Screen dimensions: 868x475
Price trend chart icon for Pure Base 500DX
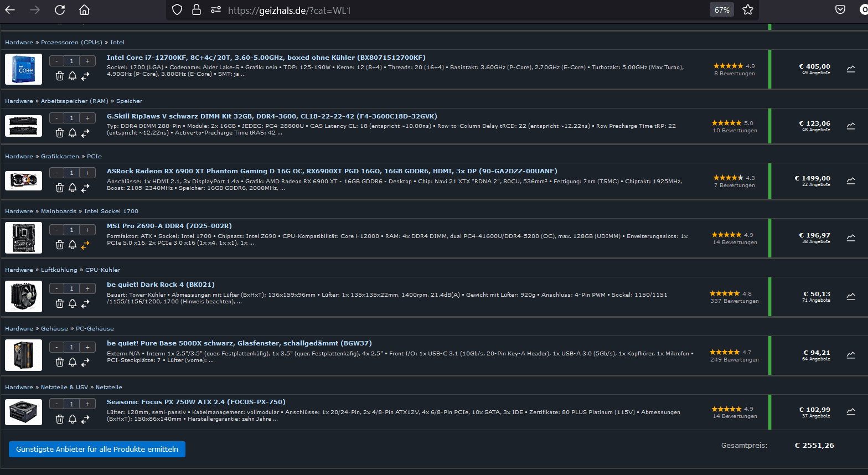pyautogui.click(x=851, y=355)
